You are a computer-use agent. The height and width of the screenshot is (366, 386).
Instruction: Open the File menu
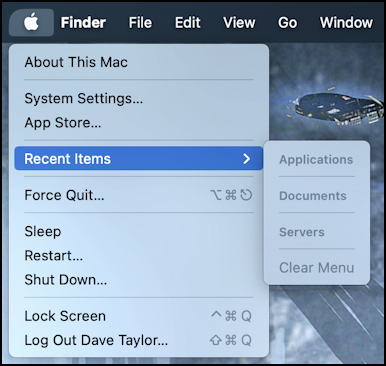140,23
